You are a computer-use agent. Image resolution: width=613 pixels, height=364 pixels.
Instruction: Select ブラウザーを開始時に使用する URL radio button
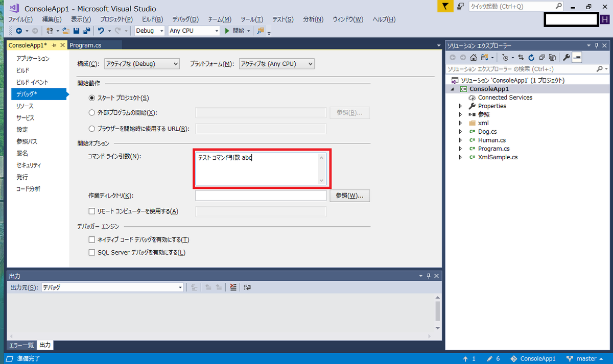(x=92, y=129)
